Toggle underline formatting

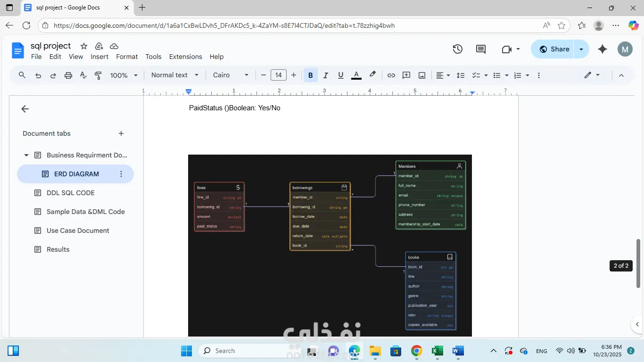[x=341, y=75]
